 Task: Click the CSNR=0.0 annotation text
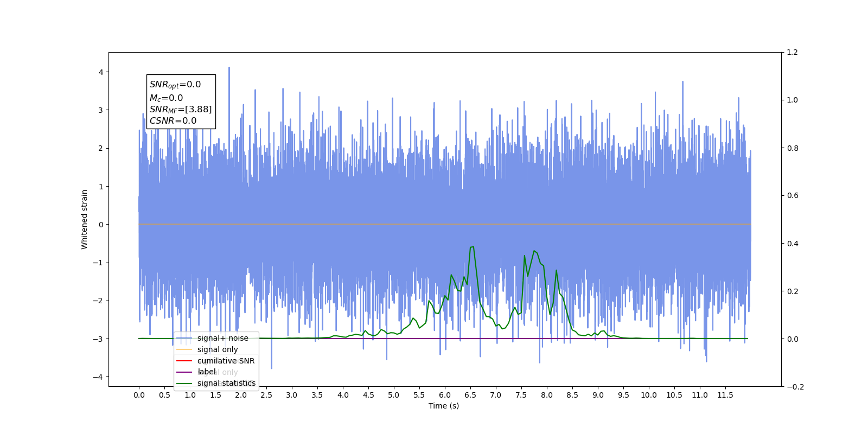(173, 121)
